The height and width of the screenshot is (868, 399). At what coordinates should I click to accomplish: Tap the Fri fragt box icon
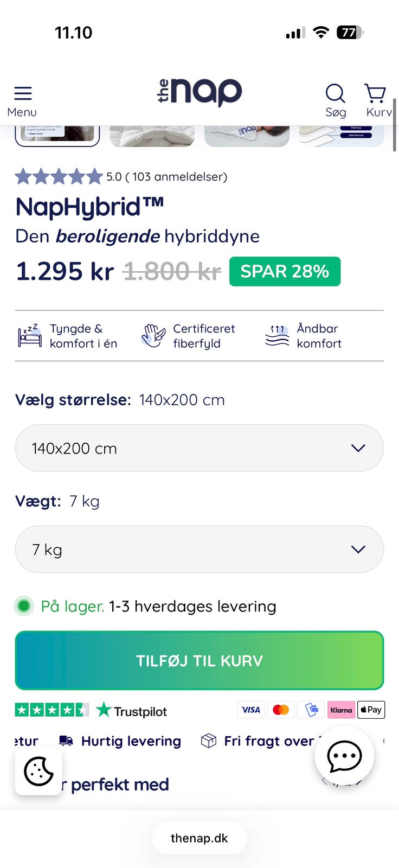coord(209,741)
